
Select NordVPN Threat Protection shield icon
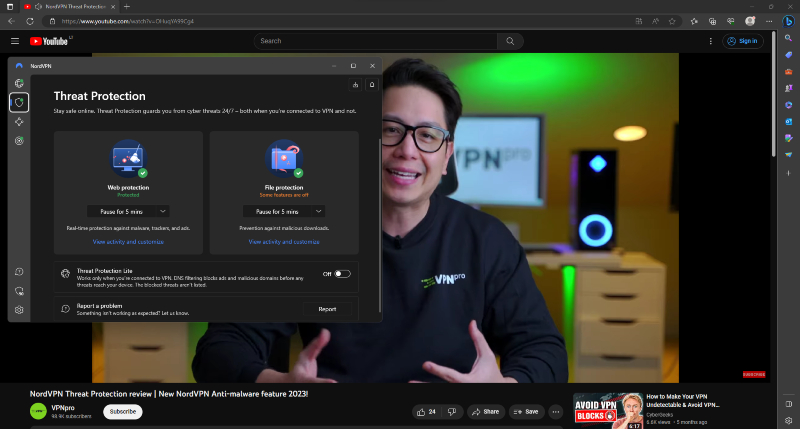click(x=19, y=103)
